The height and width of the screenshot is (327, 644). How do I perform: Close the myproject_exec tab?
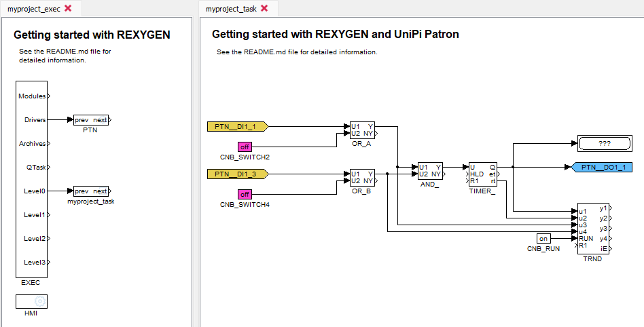68,8
